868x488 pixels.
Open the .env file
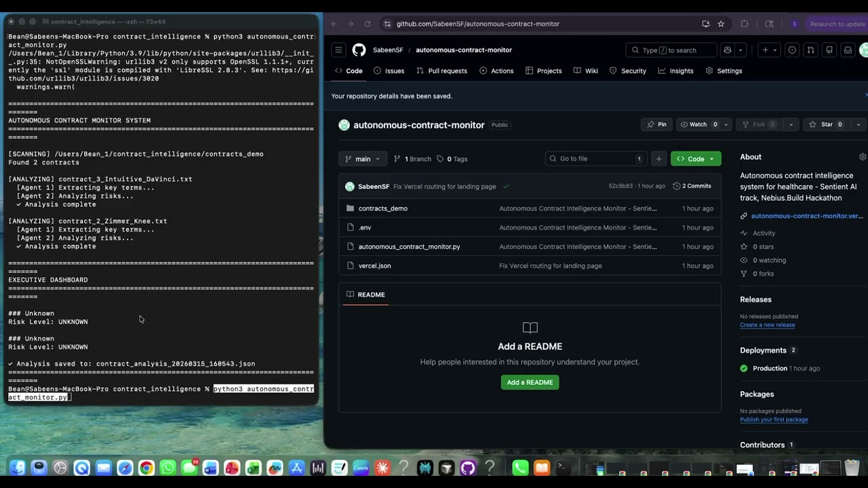pos(365,228)
